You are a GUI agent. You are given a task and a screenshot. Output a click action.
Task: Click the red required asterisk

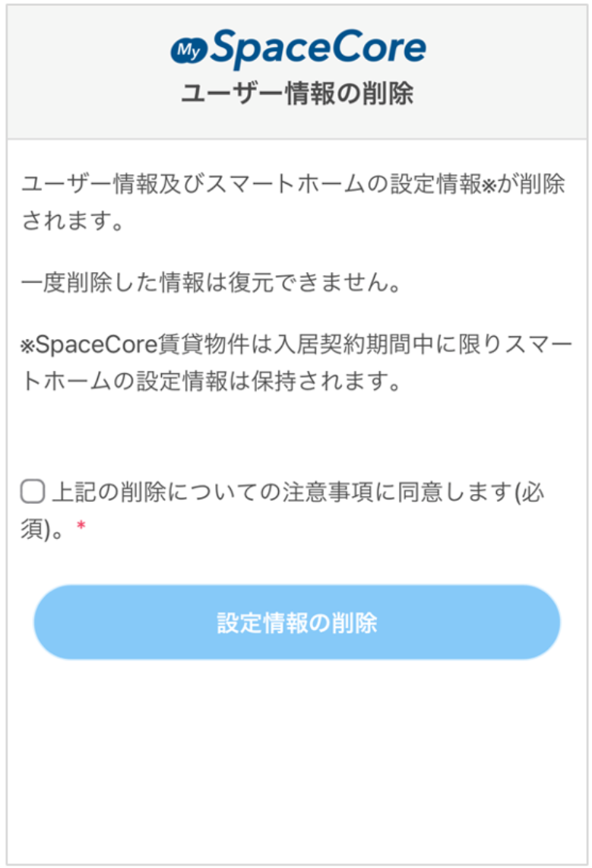(x=81, y=526)
